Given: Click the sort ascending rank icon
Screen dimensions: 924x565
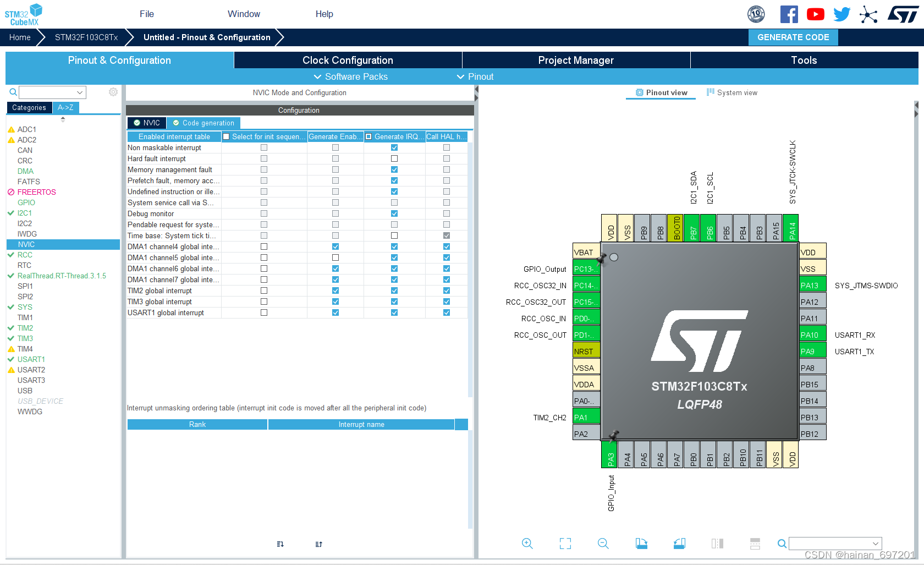Looking at the screenshot, I should 280,544.
